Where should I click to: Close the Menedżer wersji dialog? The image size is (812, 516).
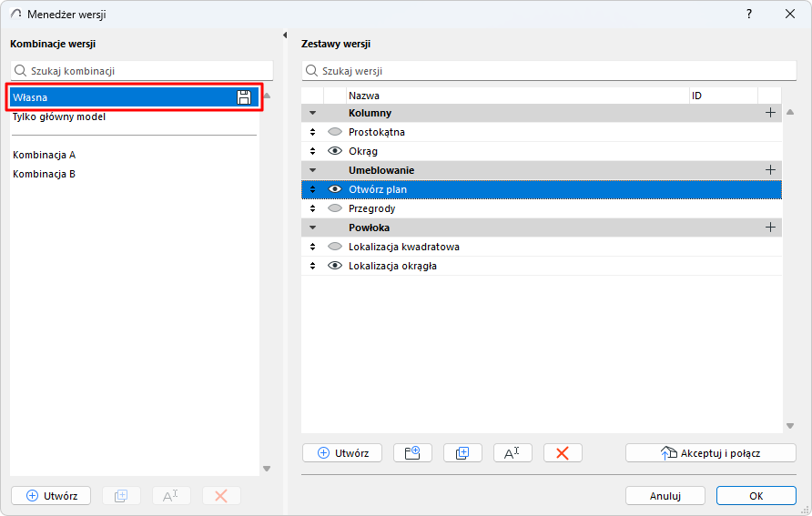[x=790, y=14]
